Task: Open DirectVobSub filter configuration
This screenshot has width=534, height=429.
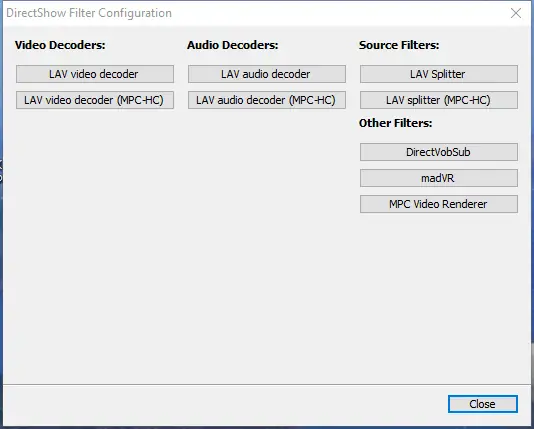Action: coord(439,152)
